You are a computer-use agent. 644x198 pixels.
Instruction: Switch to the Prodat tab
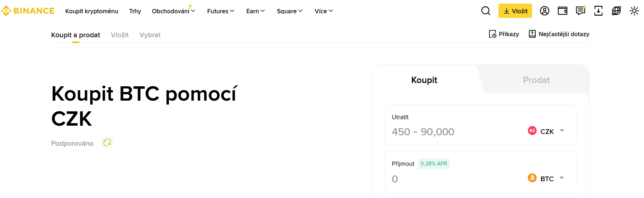536,80
